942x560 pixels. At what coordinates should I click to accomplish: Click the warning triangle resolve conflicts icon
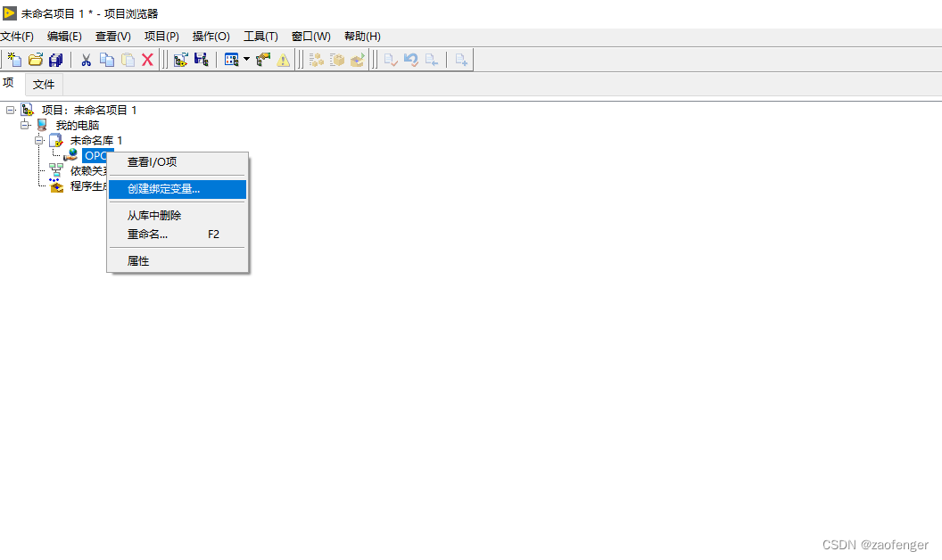(x=283, y=59)
